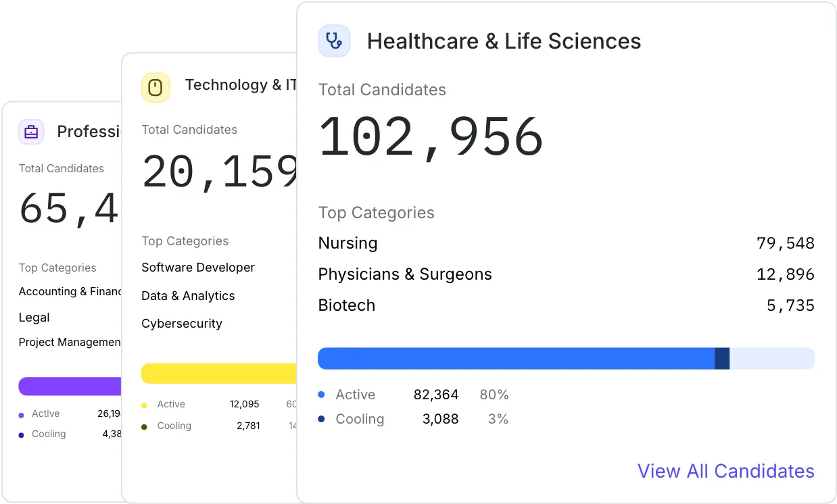837x504 pixels.
Task: Open View All Candidates link
Action: point(726,471)
